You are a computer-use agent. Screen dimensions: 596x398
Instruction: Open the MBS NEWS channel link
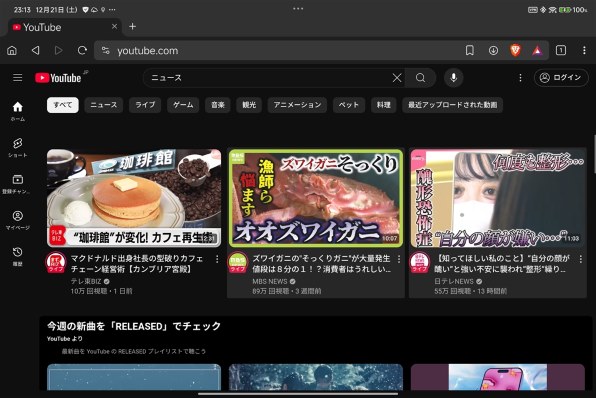[x=270, y=281]
